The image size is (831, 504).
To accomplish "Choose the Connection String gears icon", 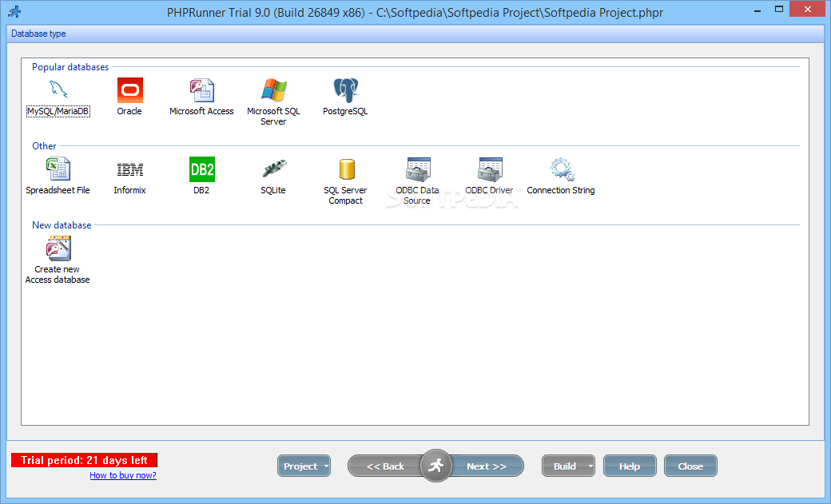I will pyautogui.click(x=562, y=169).
